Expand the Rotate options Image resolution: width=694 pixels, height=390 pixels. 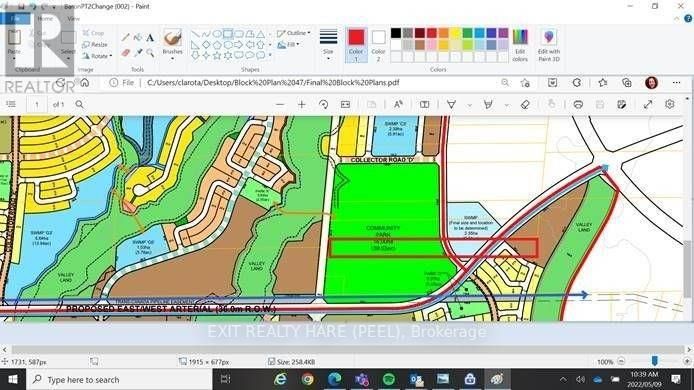click(97, 56)
